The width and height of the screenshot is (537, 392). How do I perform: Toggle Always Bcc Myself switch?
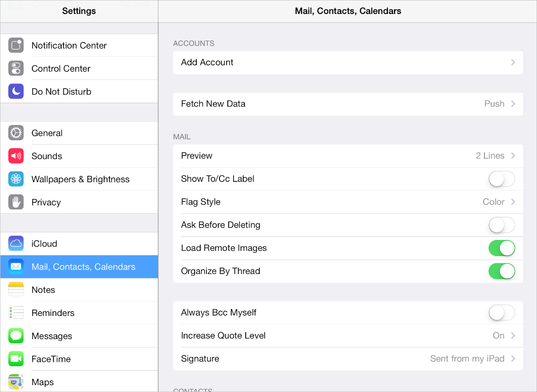[501, 313]
